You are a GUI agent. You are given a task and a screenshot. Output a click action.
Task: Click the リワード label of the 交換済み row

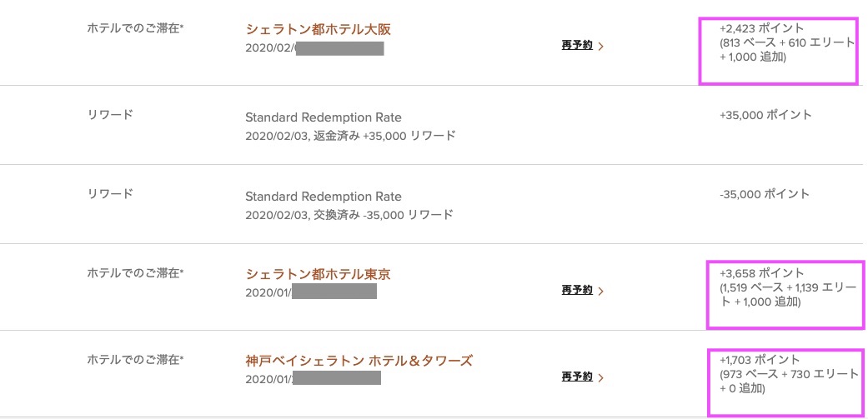click(x=110, y=194)
